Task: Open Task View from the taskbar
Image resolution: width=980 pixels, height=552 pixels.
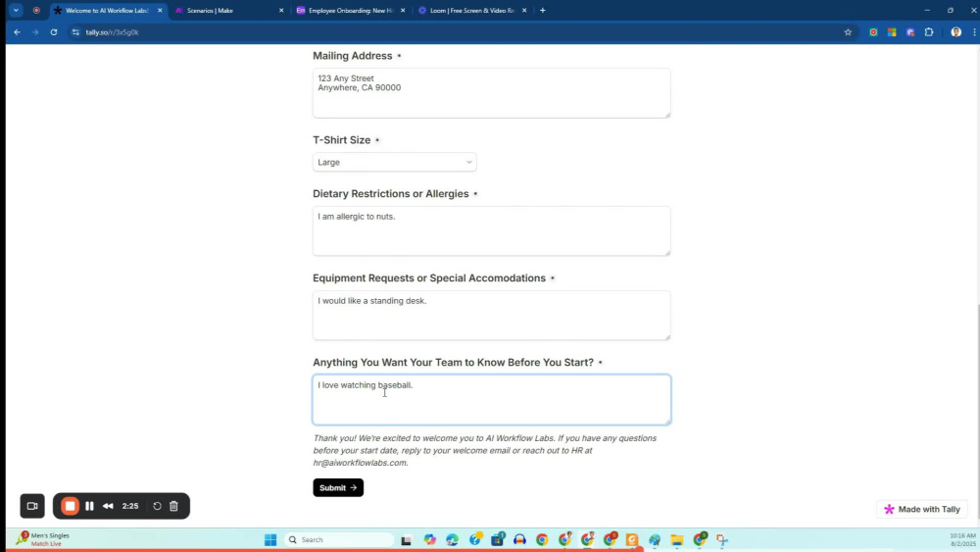Action: 407,539
